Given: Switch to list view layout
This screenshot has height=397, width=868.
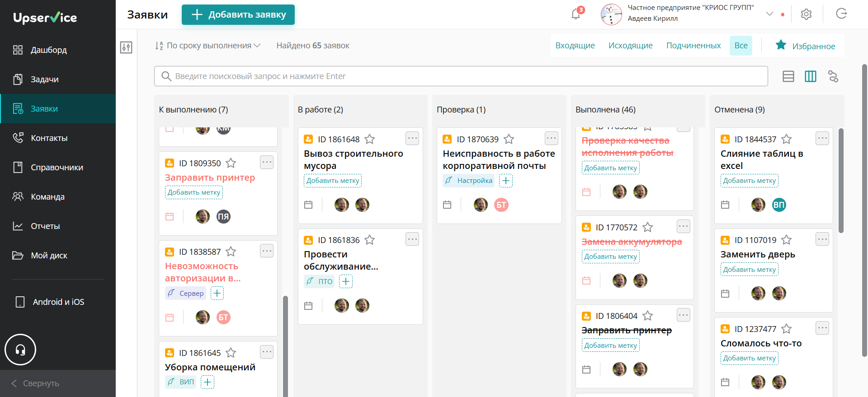Looking at the screenshot, I should (x=788, y=76).
